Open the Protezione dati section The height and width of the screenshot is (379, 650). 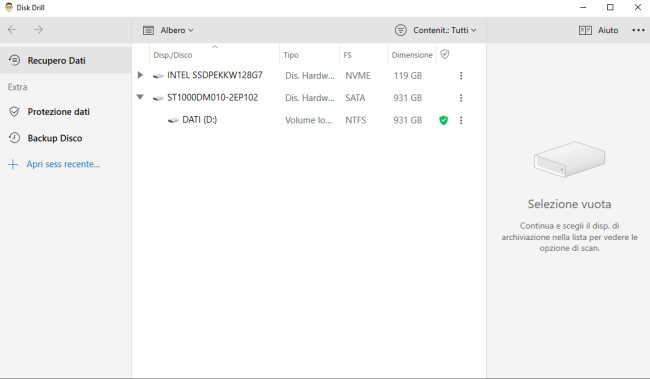(65, 112)
